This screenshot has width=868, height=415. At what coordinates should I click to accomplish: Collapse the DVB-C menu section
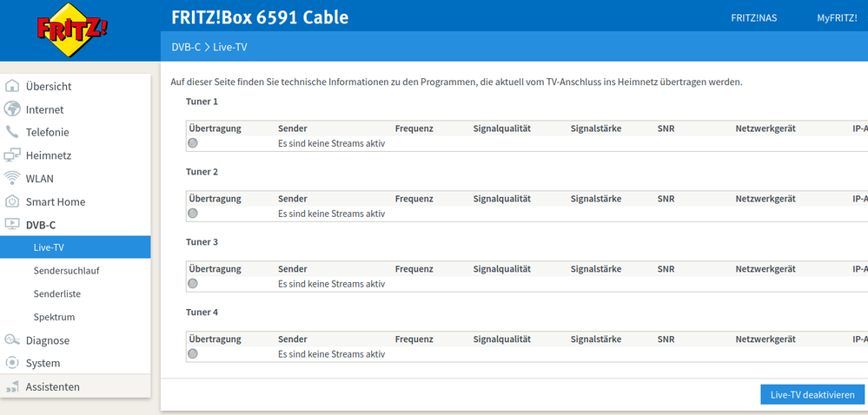coord(41,225)
